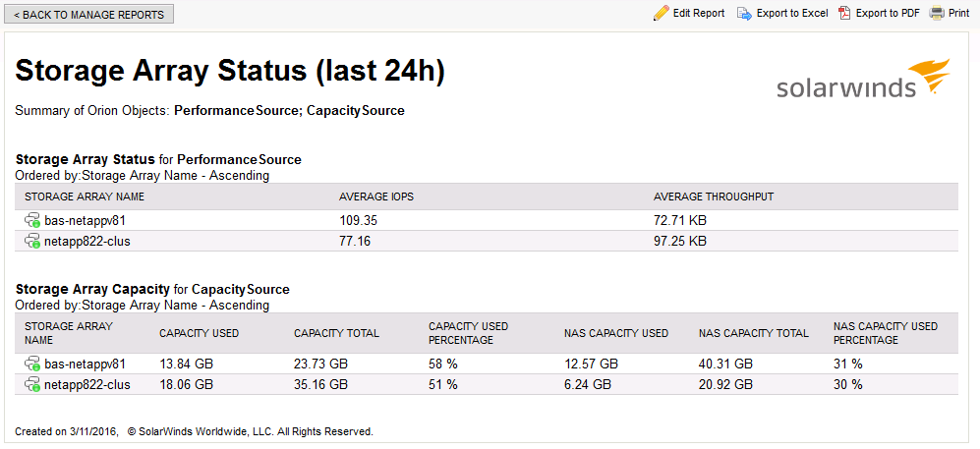Click bas-netappv81 array icon in Status table
Image resolution: width=980 pixels, height=449 pixels.
click(32, 220)
